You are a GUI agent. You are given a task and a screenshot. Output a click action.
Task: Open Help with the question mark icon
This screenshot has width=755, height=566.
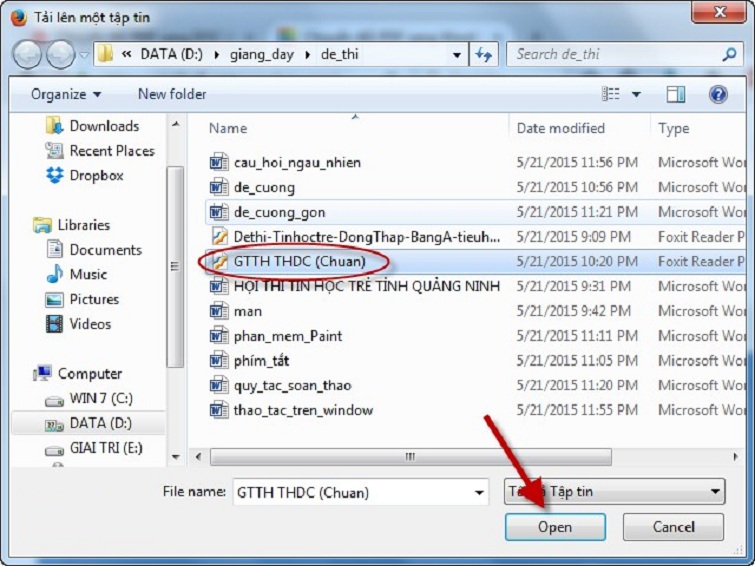(717, 94)
